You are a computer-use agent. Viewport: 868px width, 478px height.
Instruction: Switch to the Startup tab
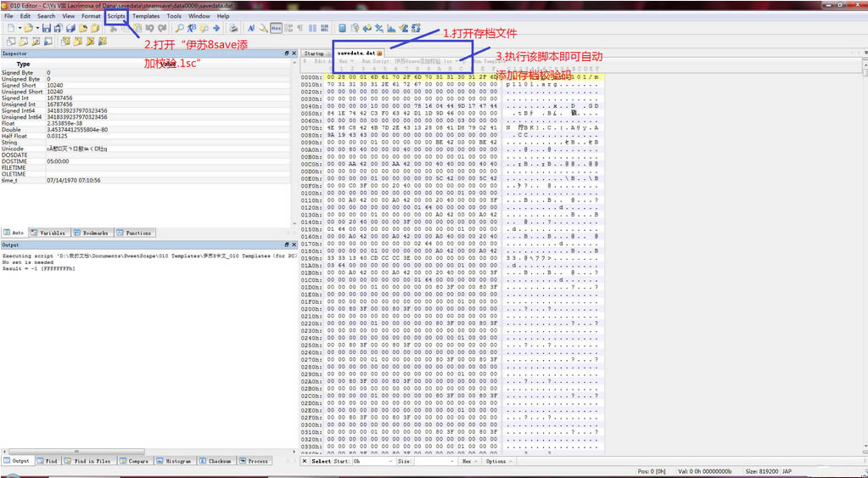(313, 53)
